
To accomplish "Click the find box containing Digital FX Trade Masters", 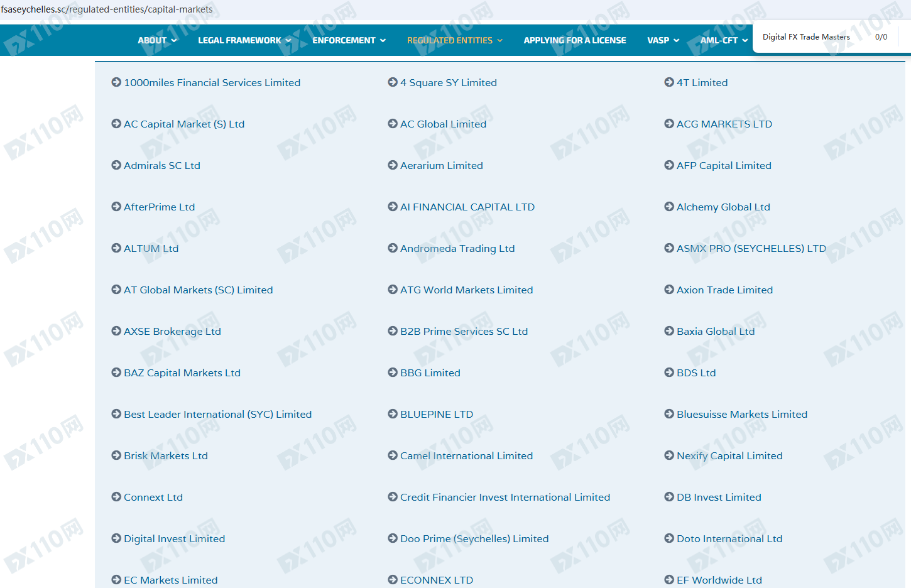I will 810,37.
